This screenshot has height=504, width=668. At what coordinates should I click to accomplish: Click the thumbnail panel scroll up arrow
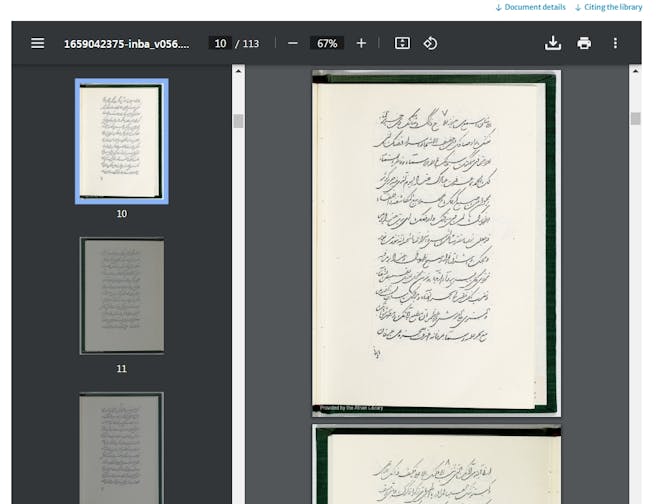239,71
